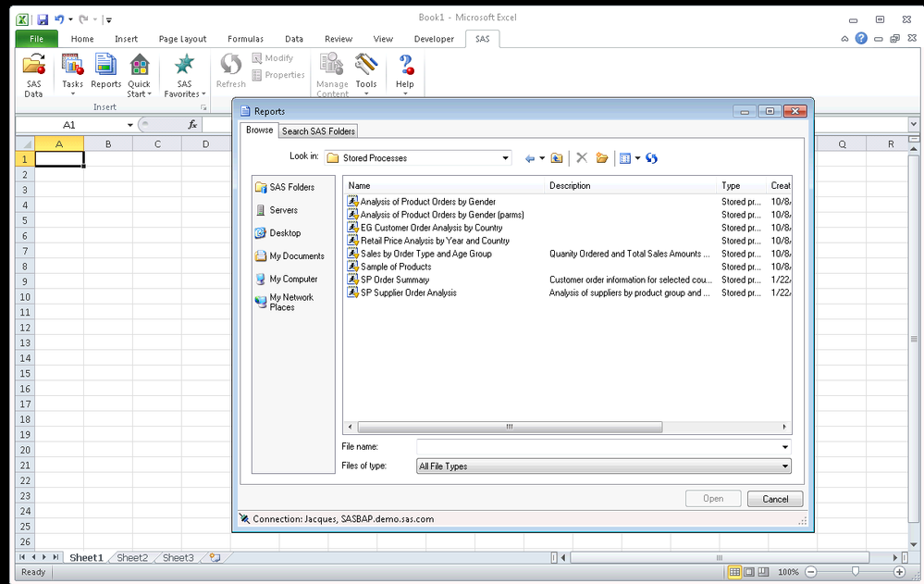Click the refresh icon in Reports dialog toolbar
The image size is (924, 584).
(651, 158)
